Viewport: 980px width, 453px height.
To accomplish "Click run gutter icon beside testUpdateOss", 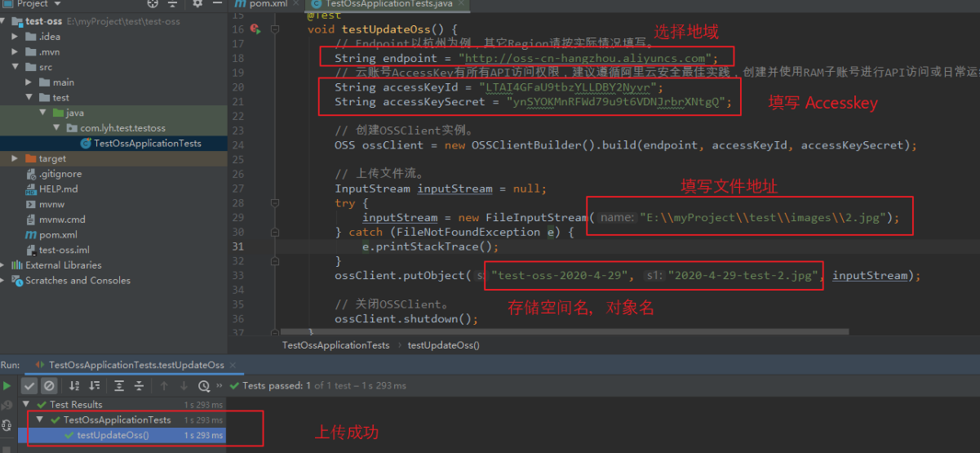I will (x=255, y=29).
